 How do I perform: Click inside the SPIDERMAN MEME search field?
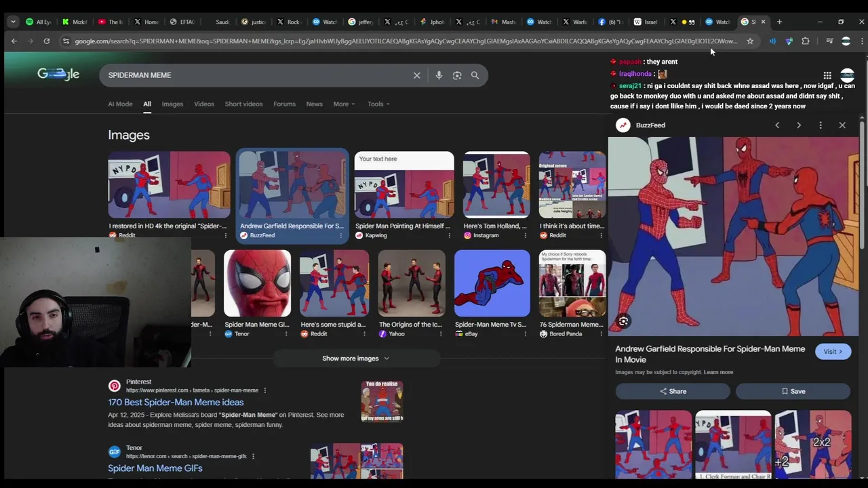tap(258, 75)
